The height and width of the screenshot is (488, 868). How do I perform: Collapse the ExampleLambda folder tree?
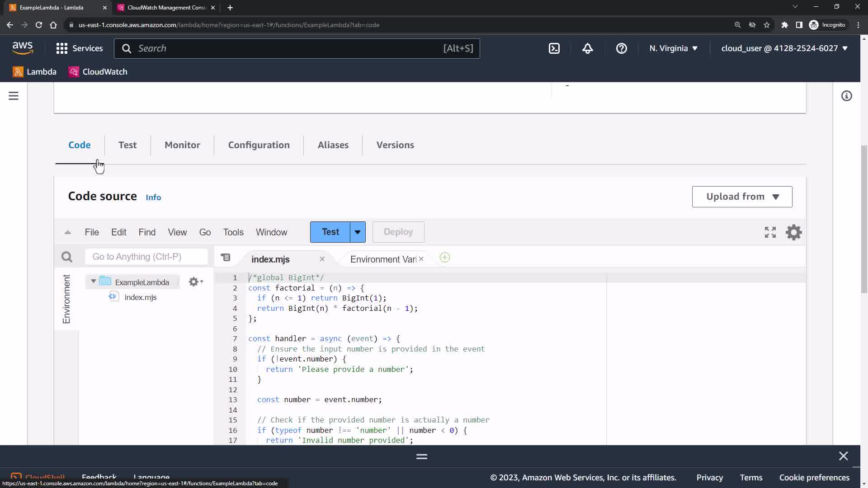[94, 281]
